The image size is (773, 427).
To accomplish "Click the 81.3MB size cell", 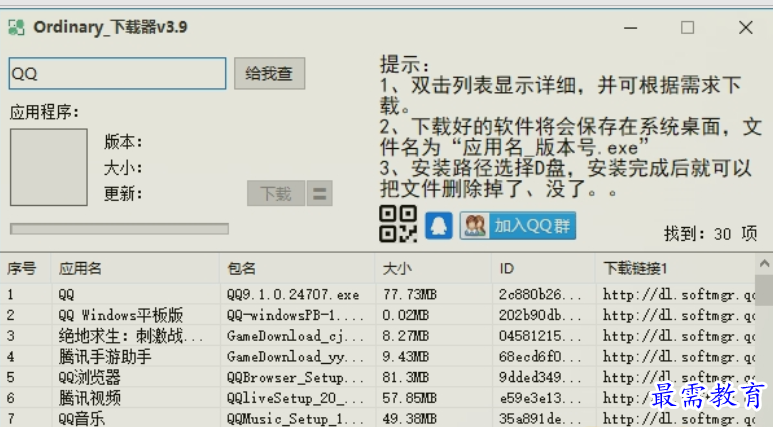I will pos(406,378).
